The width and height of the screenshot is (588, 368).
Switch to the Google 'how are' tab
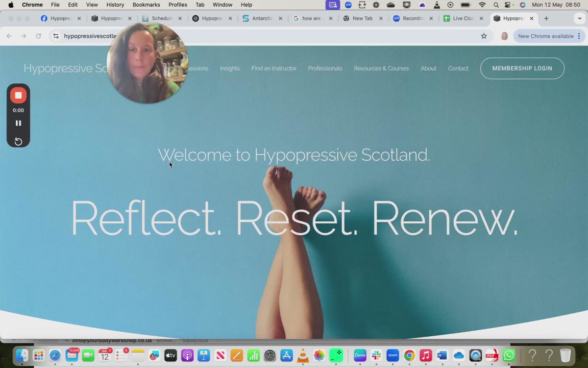(x=312, y=18)
